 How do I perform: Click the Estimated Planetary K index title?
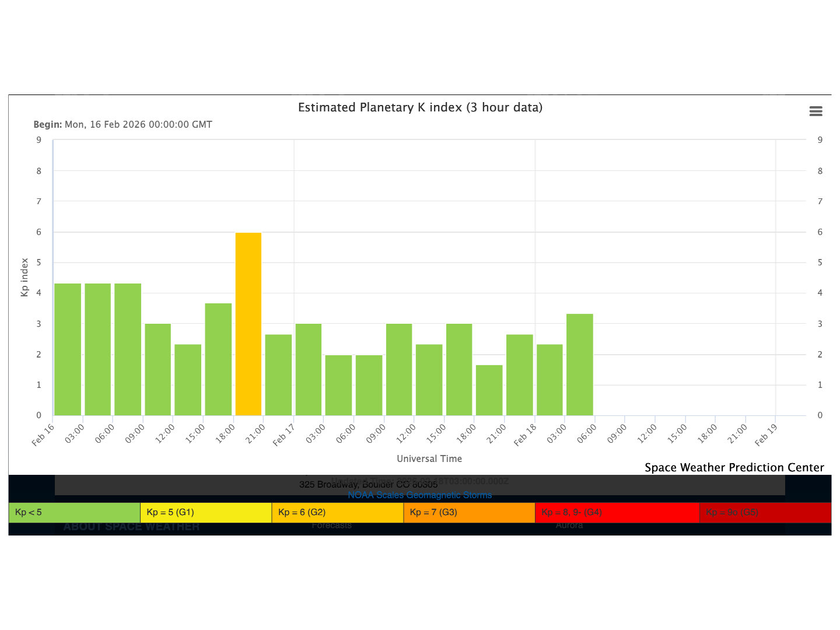(x=420, y=107)
